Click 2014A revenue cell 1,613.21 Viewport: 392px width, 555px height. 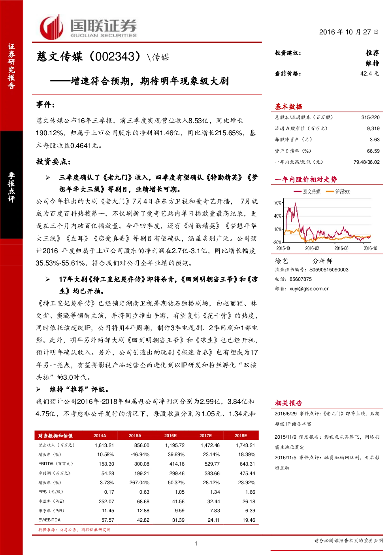tap(104, 445)
